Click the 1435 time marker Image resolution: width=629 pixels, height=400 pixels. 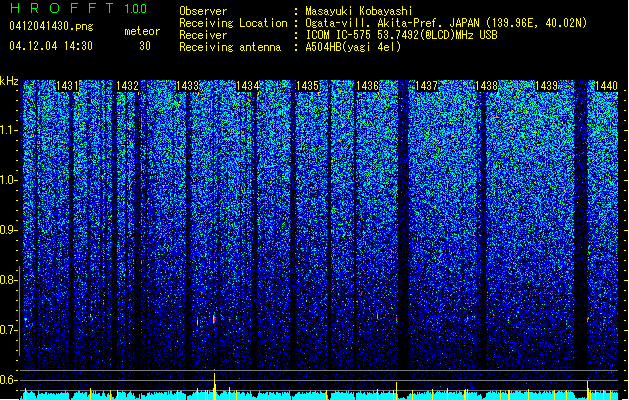click(307, 86)
